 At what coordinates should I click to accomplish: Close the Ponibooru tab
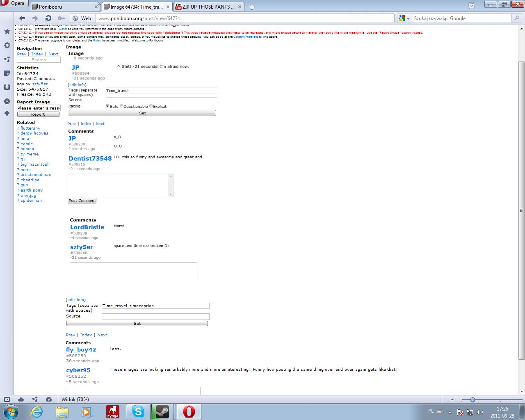click(96, 7)
